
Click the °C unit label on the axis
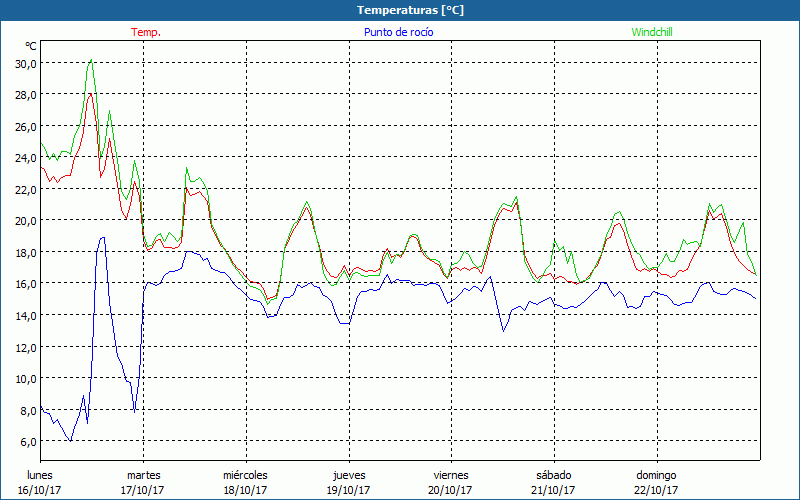point(31,46)
